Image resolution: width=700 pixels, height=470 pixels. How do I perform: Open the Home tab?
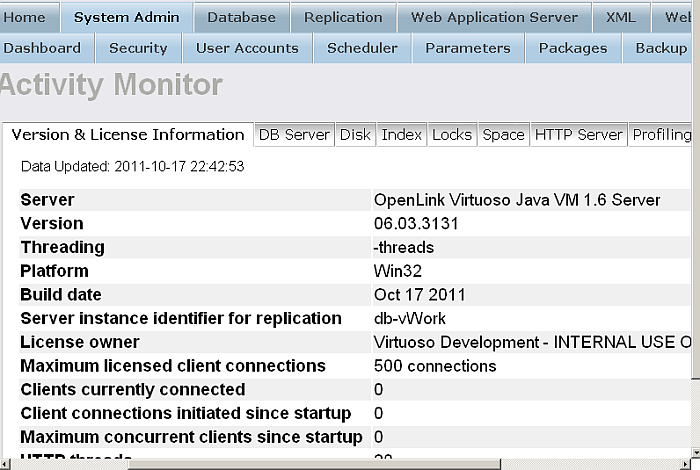(x=29, y=17)
